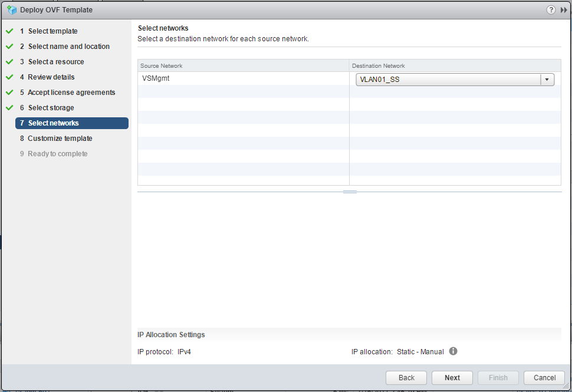572x392 pixels.
Task: Open the help icon in title bar
Action: [x=551, y=9]
